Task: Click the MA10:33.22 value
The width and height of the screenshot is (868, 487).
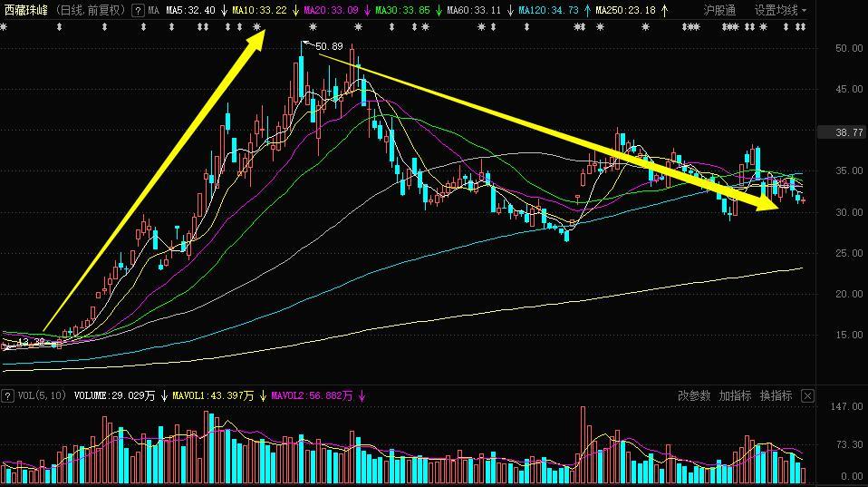Action: pos(260,10)
